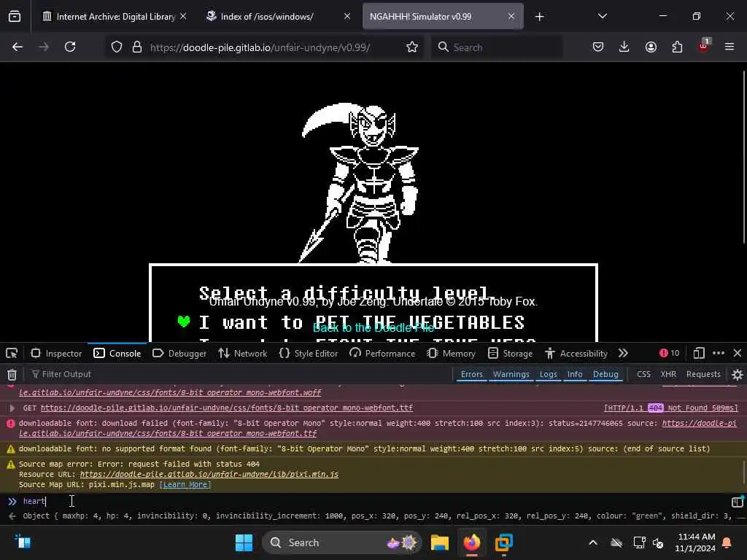Open Memory devtools tab
This screenshot has height=560, width=747.
pos(451,354)
